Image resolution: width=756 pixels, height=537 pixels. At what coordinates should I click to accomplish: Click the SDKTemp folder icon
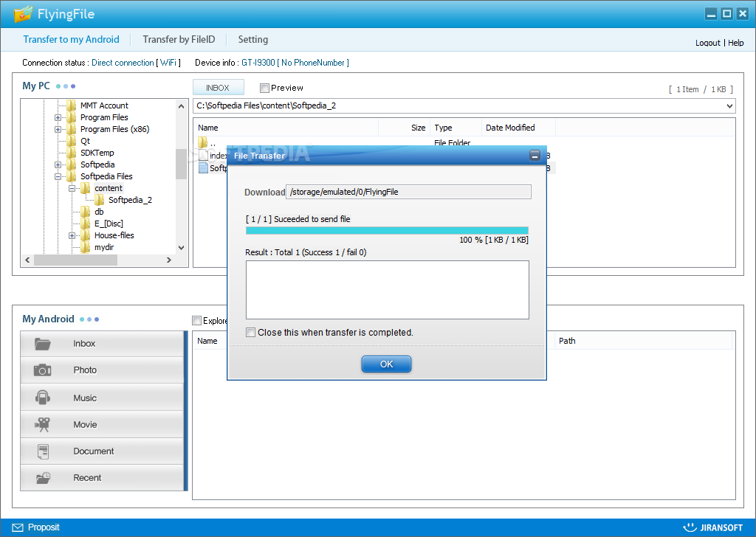click(x=72, y=152)
